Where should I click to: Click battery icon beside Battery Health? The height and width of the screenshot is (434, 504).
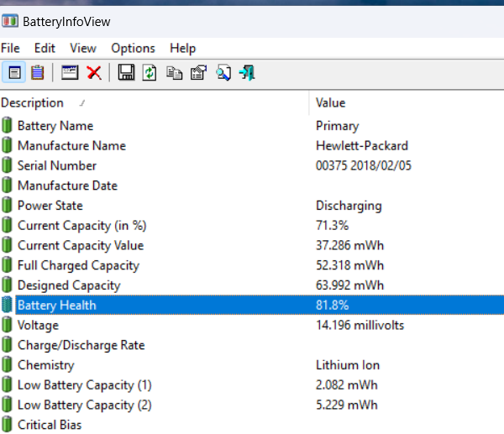[7, 305]
